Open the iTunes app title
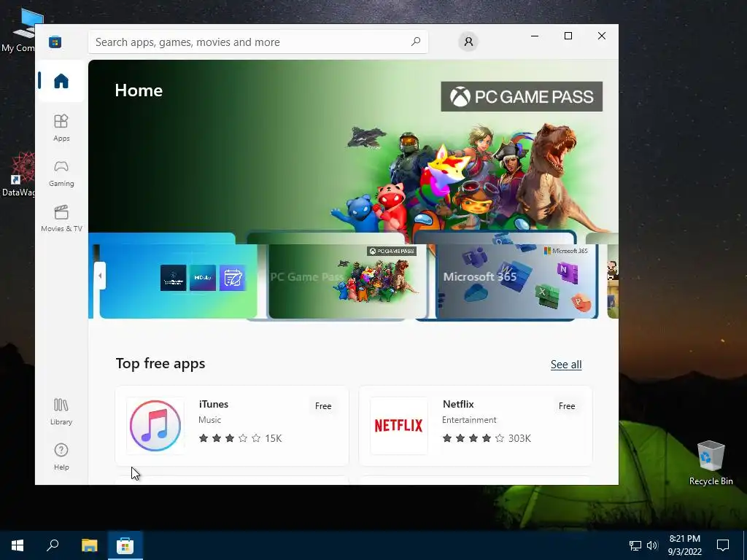 click(x=214, y=404)
